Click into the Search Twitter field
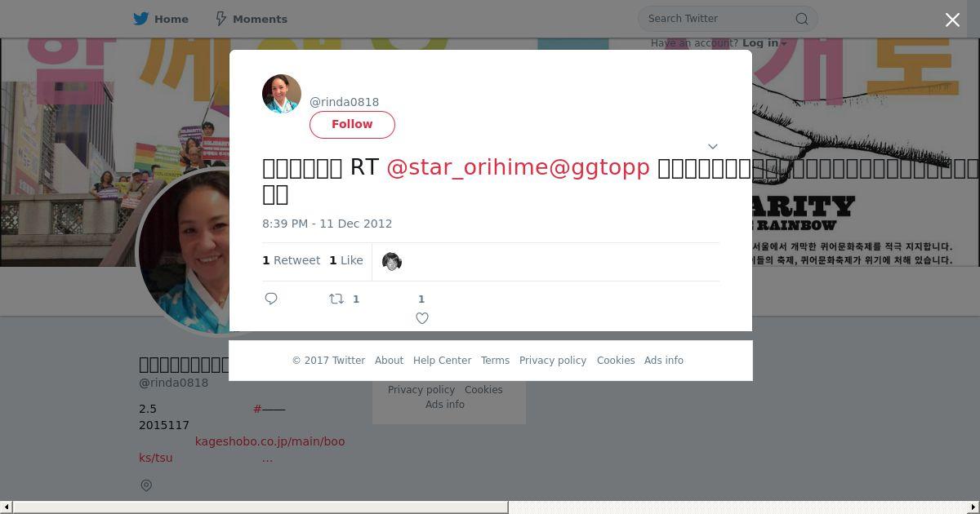The height and width of the screenshot is (514, 980). tap(719, 19)
